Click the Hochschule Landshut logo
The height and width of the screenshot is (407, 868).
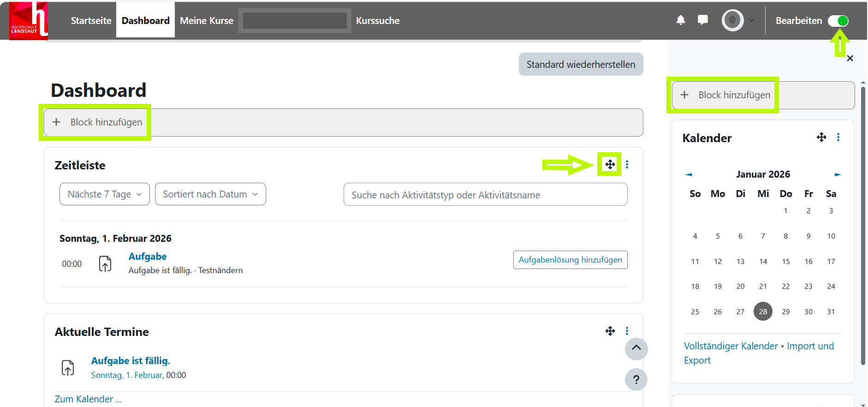(x=29, y=21)
